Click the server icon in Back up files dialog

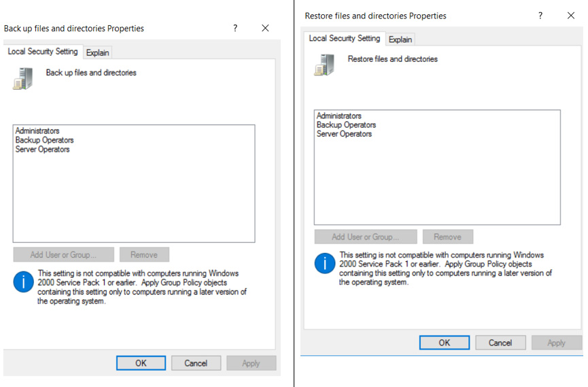23,78
